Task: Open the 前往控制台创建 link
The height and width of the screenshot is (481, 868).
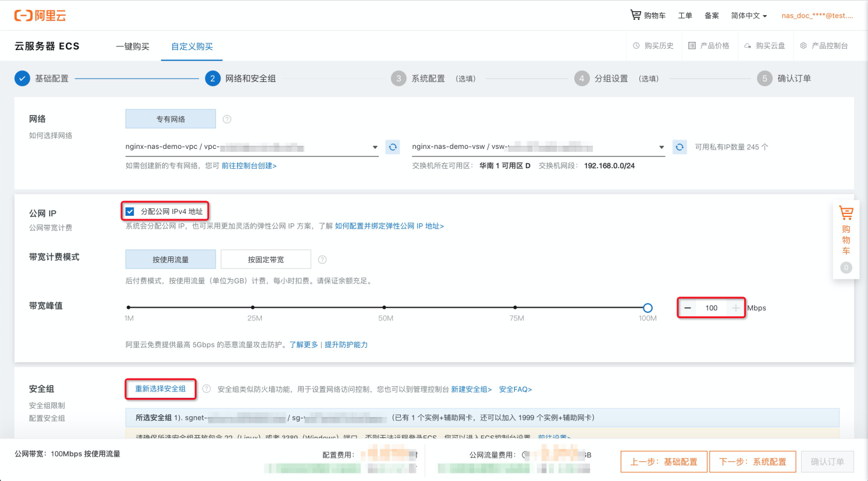Action: click(249, 166)
